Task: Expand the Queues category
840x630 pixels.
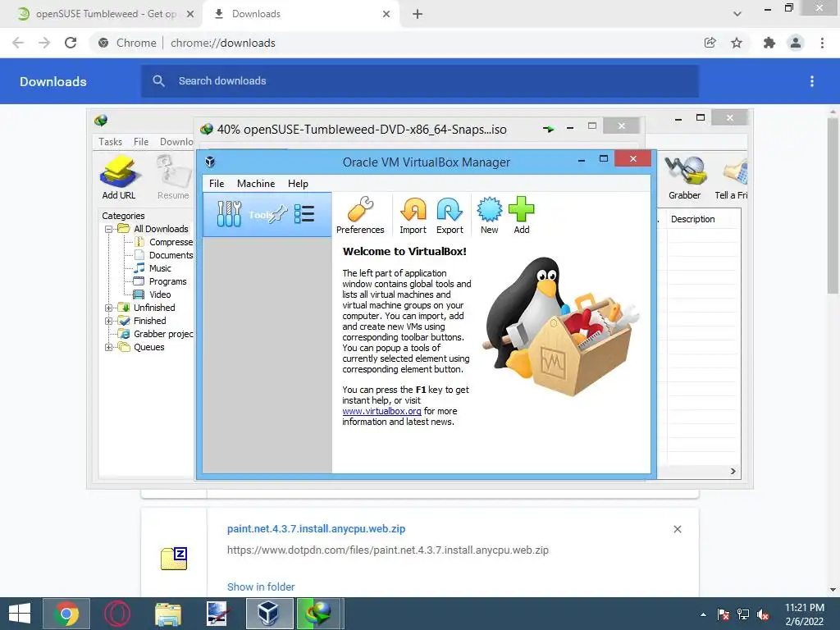Action: tap(109, 347)
